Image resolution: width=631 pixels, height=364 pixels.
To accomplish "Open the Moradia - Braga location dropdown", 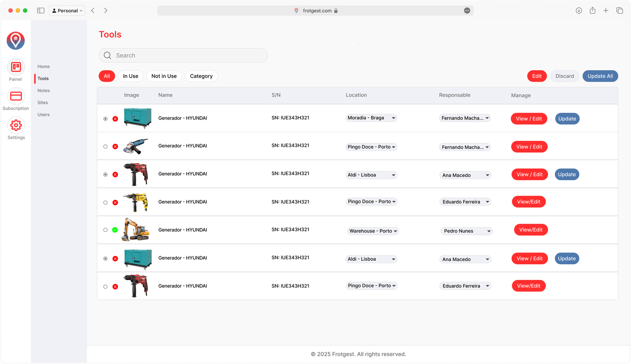I will tap(371, 118).
